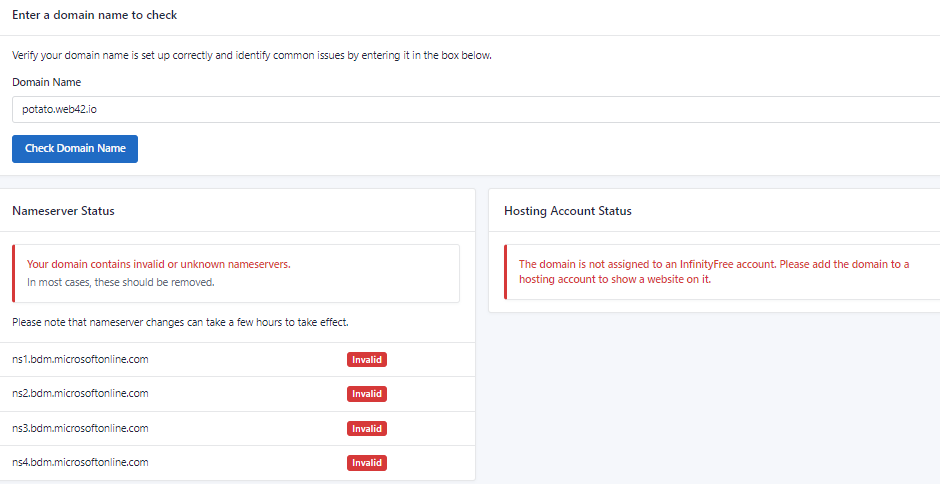940x484 pixels.
Task: Click the Invalid badge for ns4 nameserver
Action: tap(366, 463)
